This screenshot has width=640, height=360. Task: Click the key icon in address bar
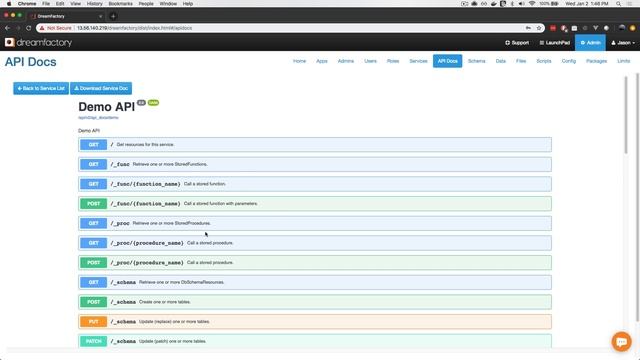[528, 28]
